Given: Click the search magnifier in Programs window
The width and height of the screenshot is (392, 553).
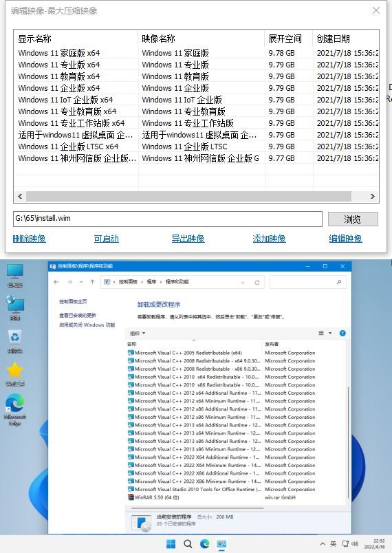Looking at the screenshot, I should click(x=339, y=282).
